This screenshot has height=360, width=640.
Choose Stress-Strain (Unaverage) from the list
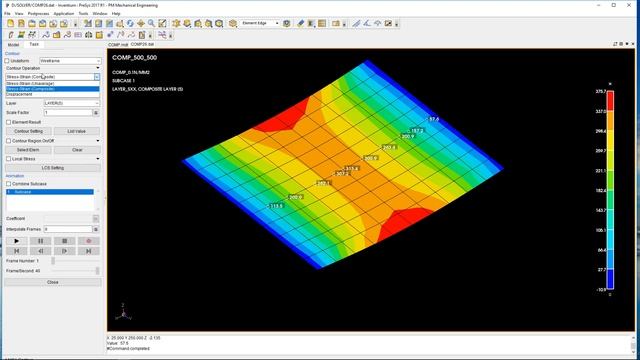53,84
